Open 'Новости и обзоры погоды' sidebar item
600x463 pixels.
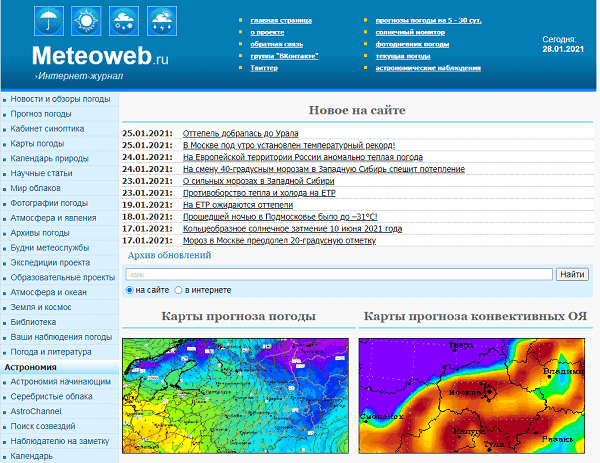[x=60, y=99]
